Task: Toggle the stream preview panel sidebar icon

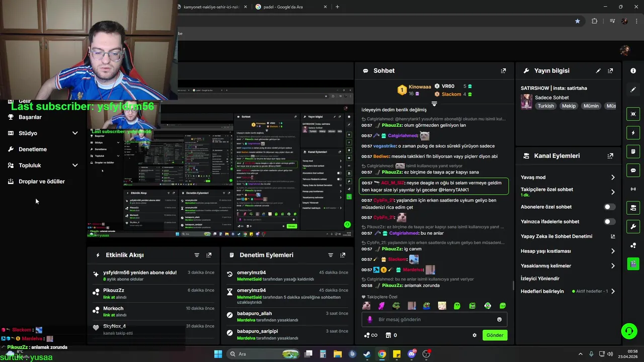Action: 633,114
